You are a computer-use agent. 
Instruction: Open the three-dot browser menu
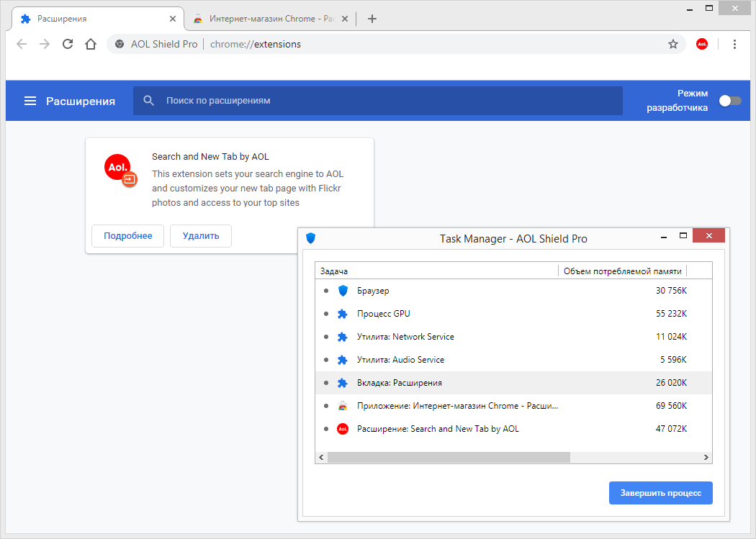734,44
